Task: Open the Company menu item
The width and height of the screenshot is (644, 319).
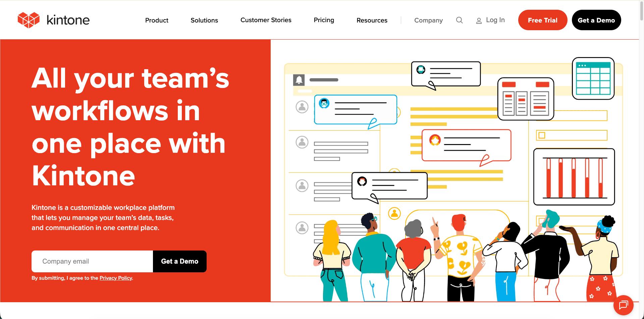Action: [428, 20]
